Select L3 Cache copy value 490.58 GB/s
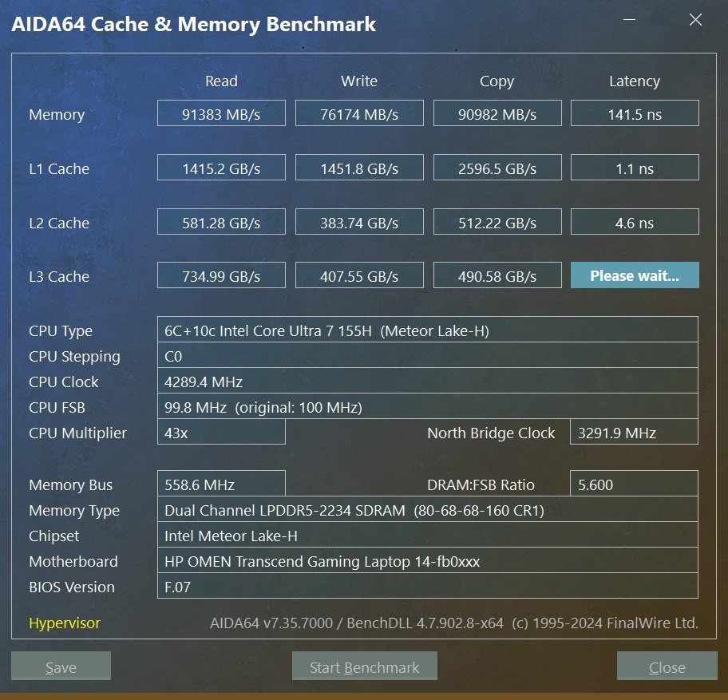728x700 pixels. [x=497, y=275]
